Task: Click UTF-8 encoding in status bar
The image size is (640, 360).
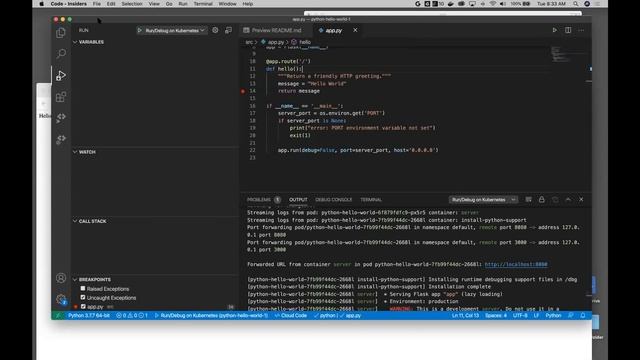Action: [x=520, y=316]
